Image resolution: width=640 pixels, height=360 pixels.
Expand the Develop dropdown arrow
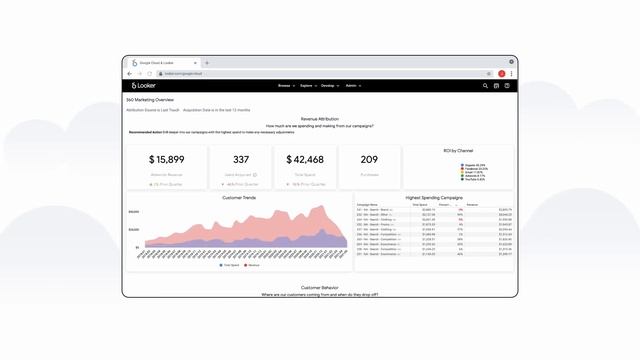338,86
